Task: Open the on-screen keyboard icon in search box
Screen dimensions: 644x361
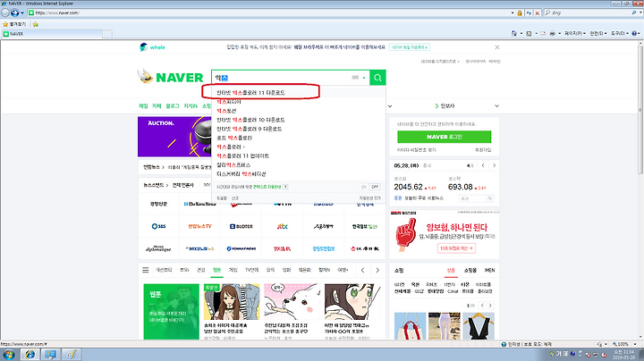Action: 355,78
